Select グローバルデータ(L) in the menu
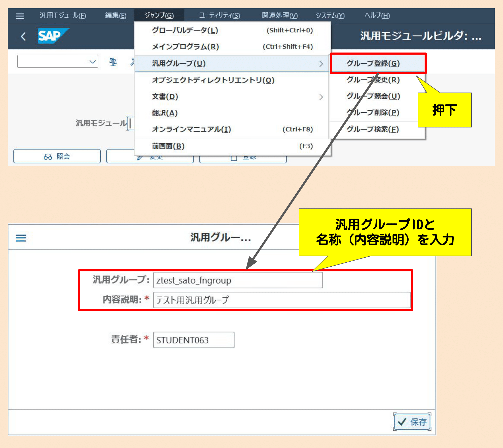503x448 pixels. pos(185,30)
